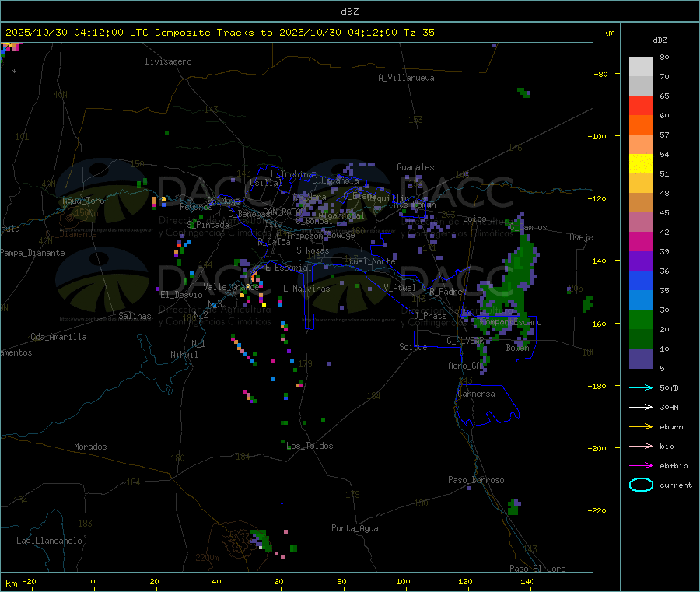
Task: Click the green 20 dBZ color swatch
Action: coord(641,319)
